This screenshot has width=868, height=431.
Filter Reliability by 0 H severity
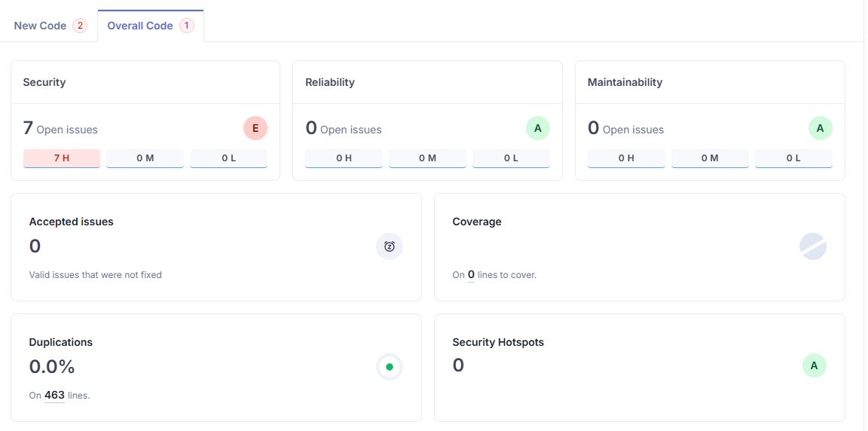tap(344, 158)
